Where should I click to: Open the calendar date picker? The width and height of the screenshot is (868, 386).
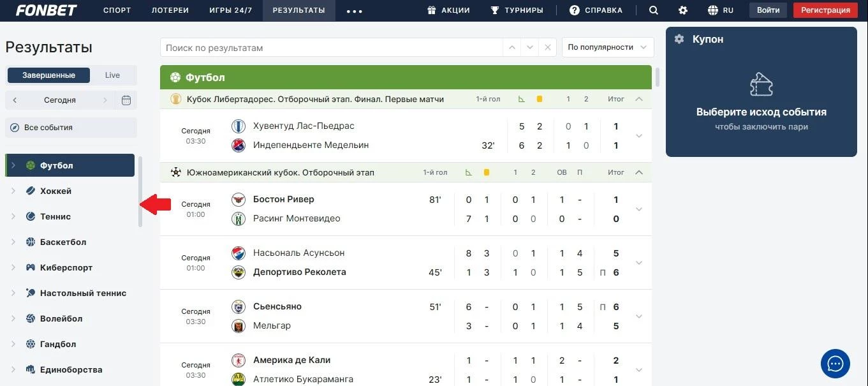point(126,100)
